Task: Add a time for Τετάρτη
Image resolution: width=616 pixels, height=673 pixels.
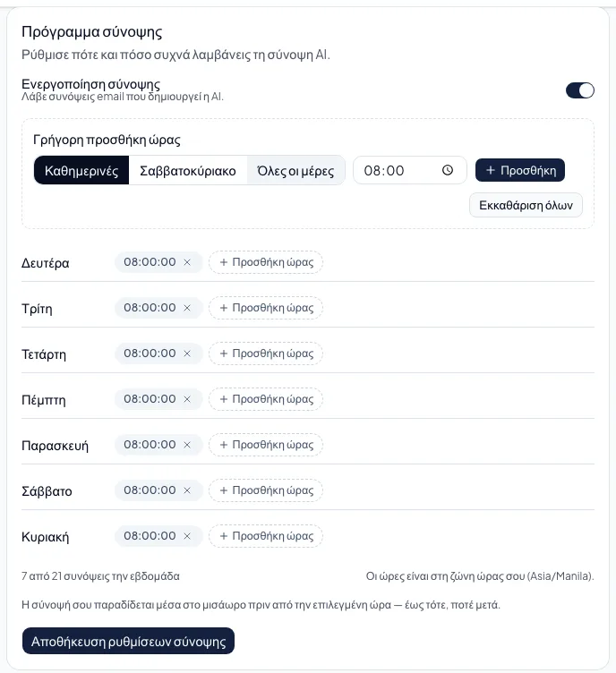Action: [266, 354]
